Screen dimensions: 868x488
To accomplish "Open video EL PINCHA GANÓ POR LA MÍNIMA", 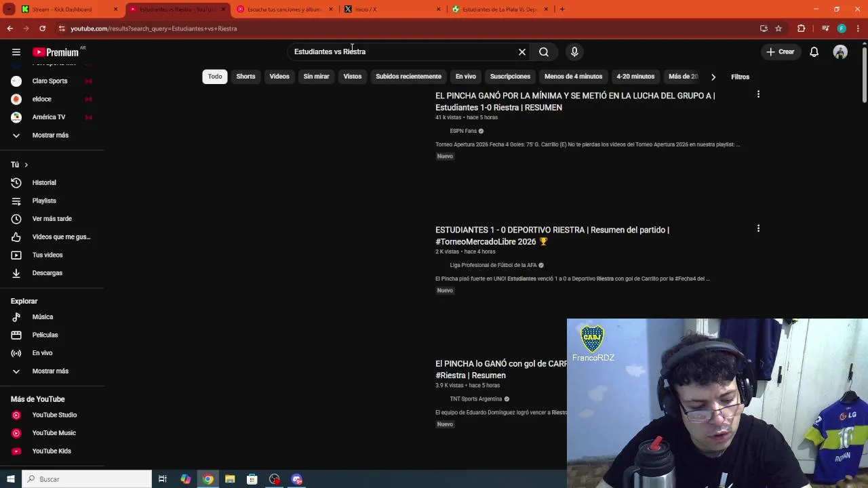I will pos(575,102).
